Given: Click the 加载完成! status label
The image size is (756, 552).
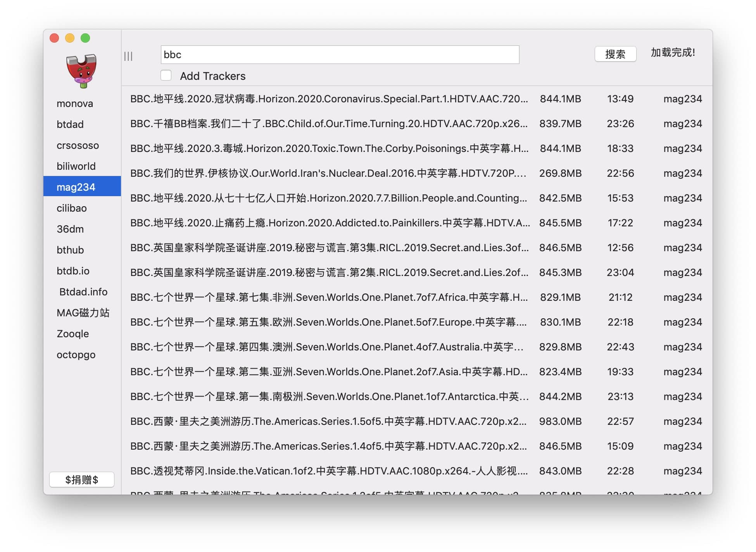Looking at the screenshot, I should click(673, 52).
